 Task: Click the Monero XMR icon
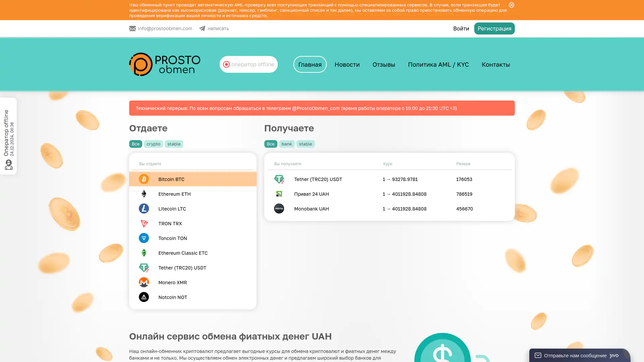click(144, 282)
